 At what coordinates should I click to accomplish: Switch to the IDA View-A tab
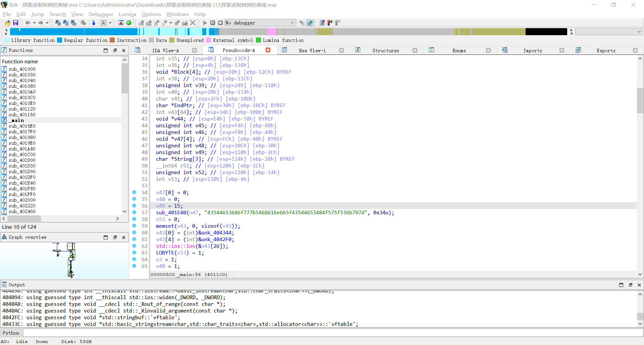pyautogui.click(x=165, y=50)
